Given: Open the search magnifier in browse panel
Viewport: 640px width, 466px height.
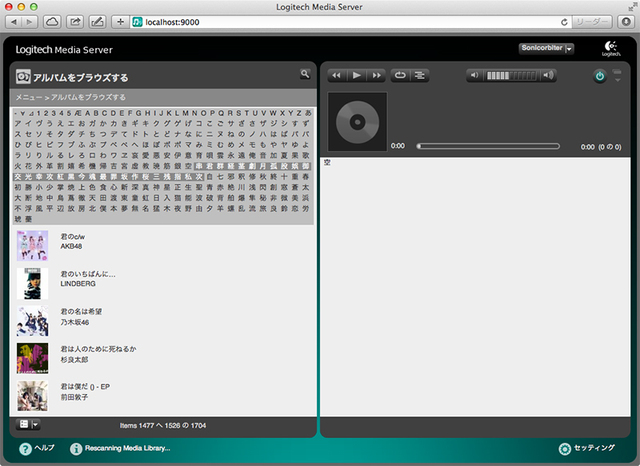Looking at the screenshot, I should click(305, 74).
